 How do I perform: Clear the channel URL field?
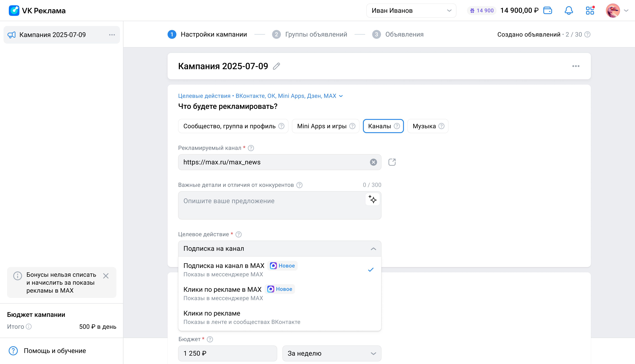click(x=373, y=162)
